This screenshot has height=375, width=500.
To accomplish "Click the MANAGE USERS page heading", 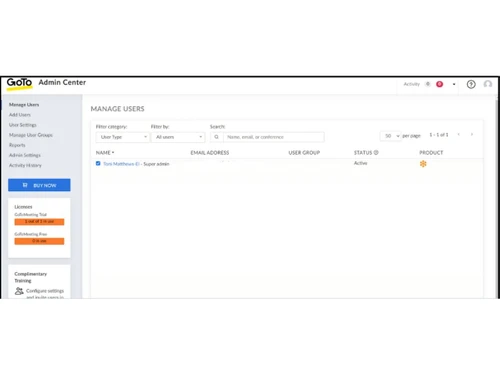I will pos(117,109).
